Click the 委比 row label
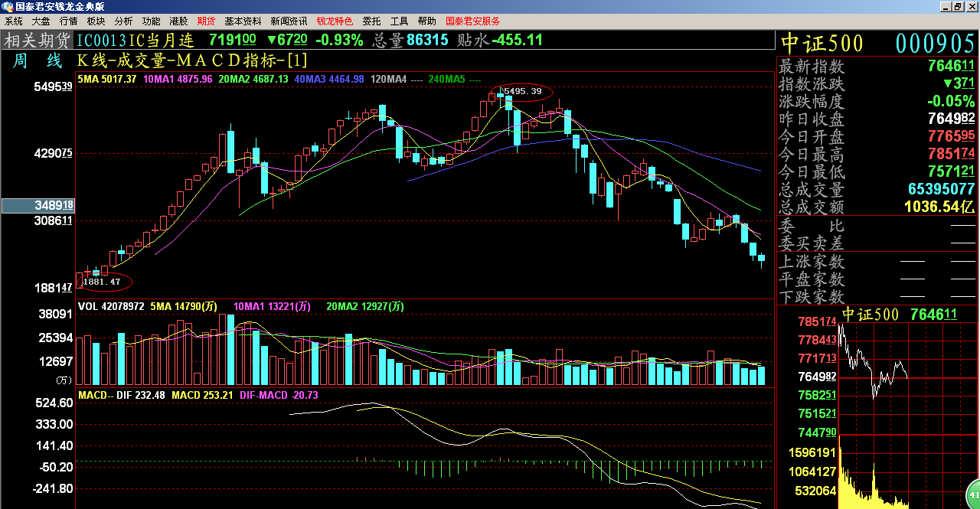980x509 pixels. pyautogui.click(x=812, y=227)
